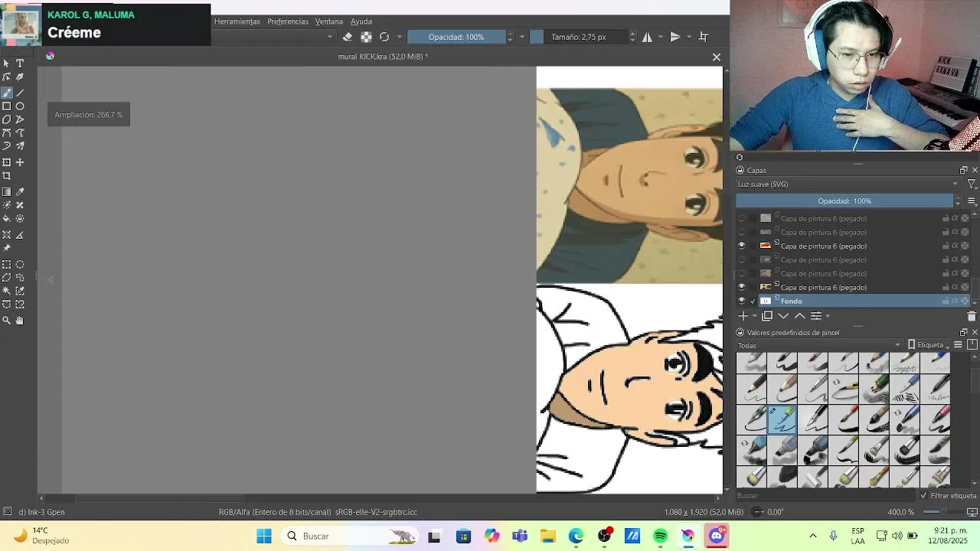
Task: Open toolbar blending mode combo box
Action: (274, 37)
